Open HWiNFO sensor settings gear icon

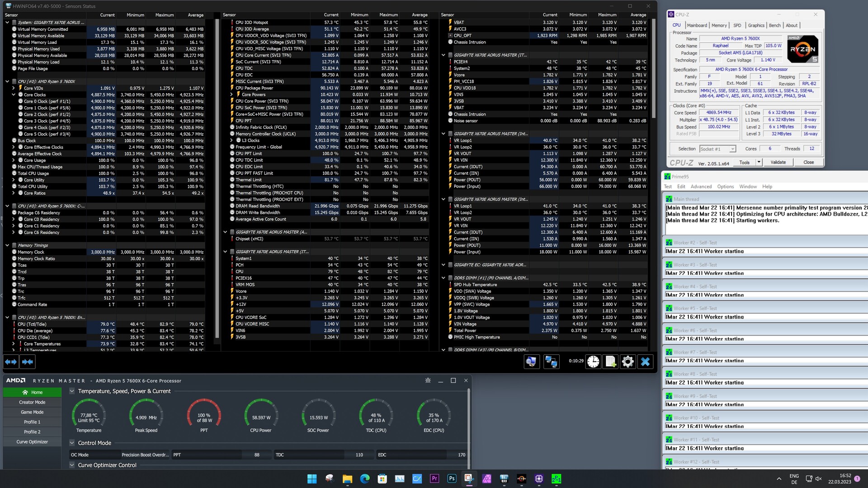click(627, 362)
